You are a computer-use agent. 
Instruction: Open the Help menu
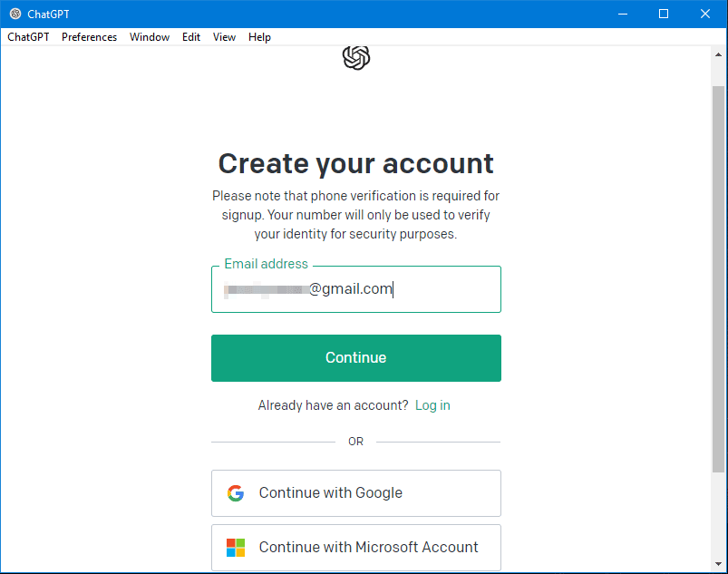tap(259, 37)
